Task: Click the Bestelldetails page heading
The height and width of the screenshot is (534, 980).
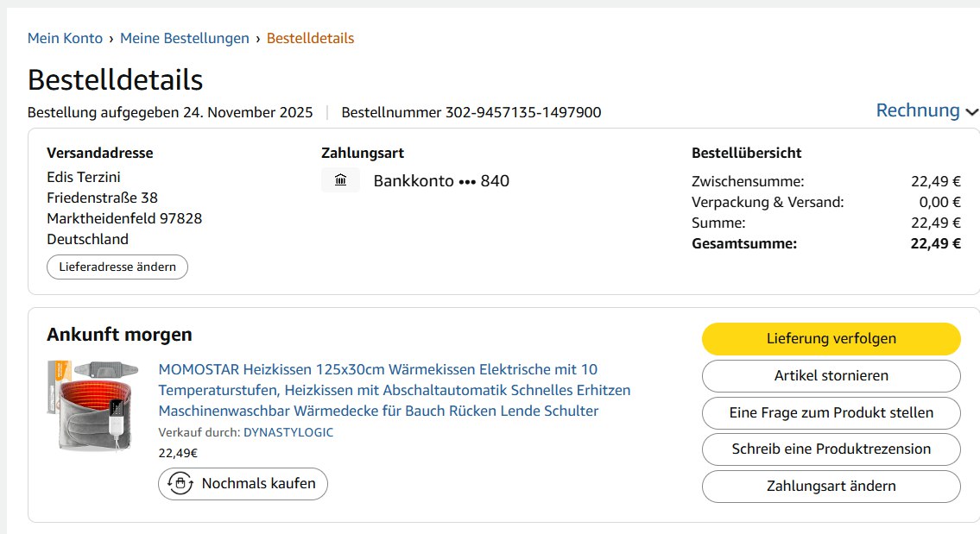Action: [115, 79]
